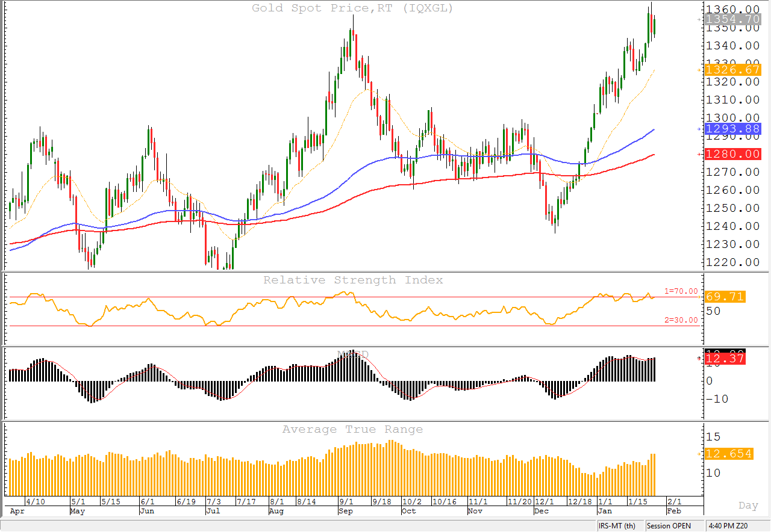
Task: Click the 5/15 date marker
Action: pos(110,501)
